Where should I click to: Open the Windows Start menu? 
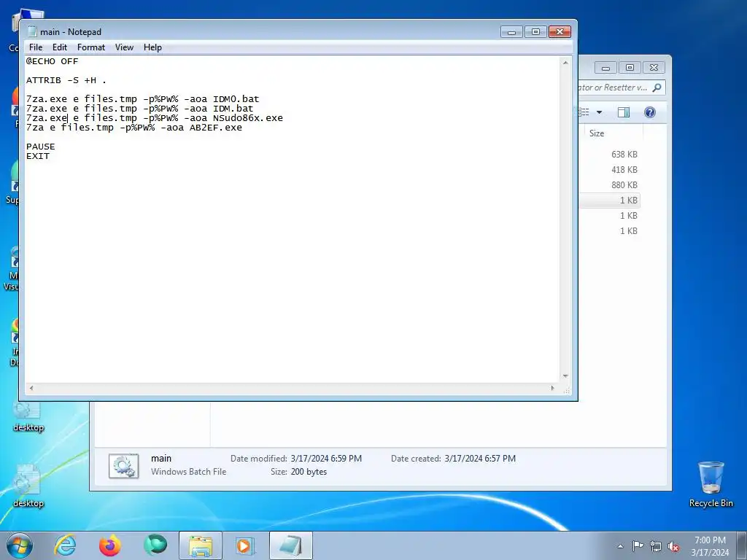(x=20, y=545)
